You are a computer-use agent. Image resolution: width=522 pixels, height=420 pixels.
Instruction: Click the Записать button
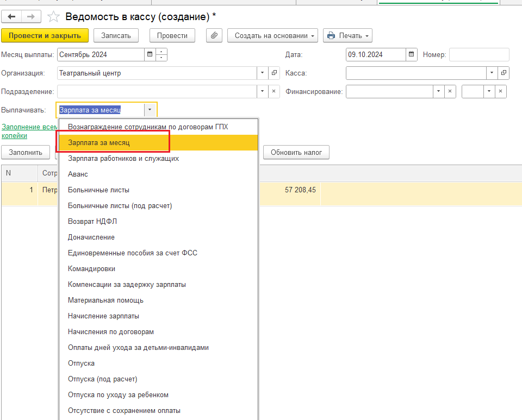coord(116,35)
